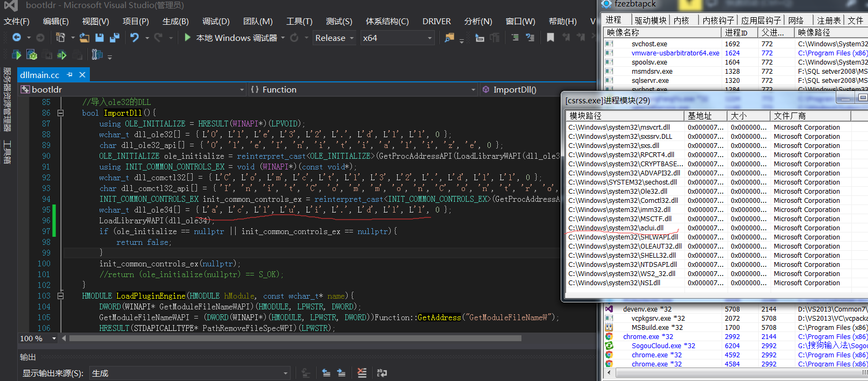The height and width of the screenshot is (381, 868).
Task: Open the 调试(D) debug menu
Action: pos(216,22)
